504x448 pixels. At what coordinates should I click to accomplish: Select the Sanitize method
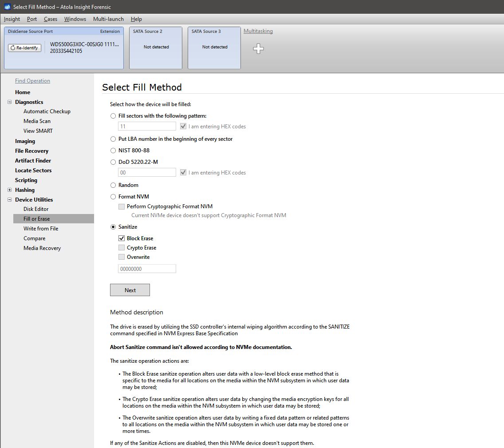click(x=113, y=227)
